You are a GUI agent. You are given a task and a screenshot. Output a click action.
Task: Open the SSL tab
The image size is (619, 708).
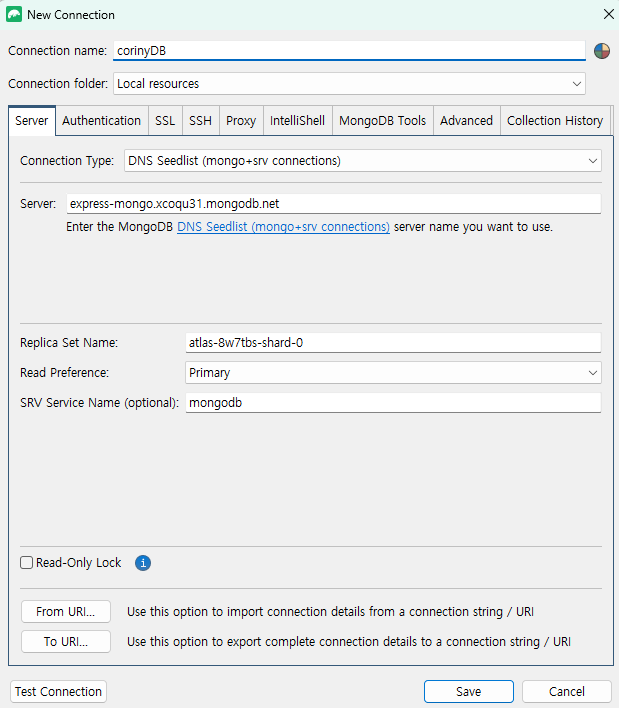click(165, 121)
